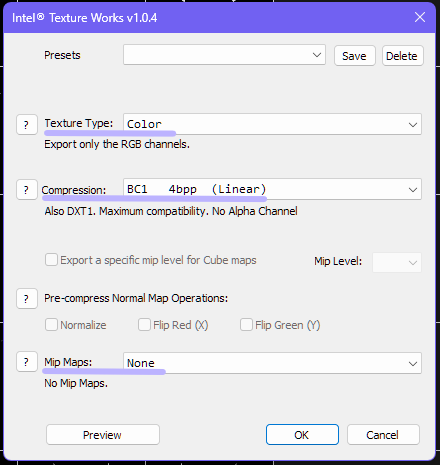The height and width of the screenshot is (465, 440).
Task: Click the Delete preset button
Action: point(402,56)
